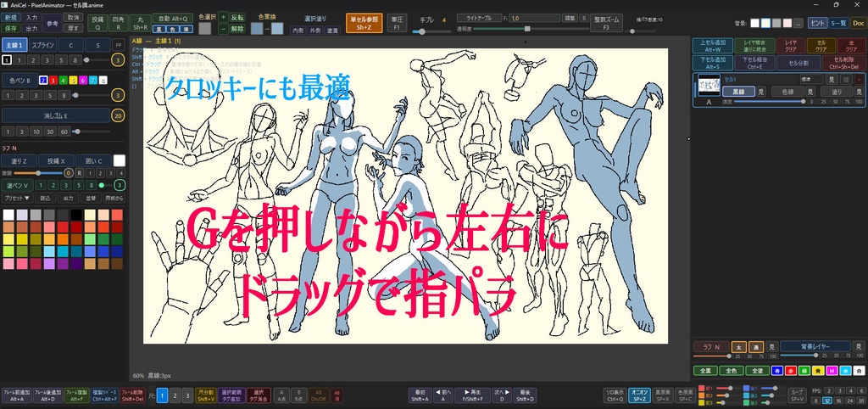Click the 整数ズーム F3 button

click(x=606, y=23)
